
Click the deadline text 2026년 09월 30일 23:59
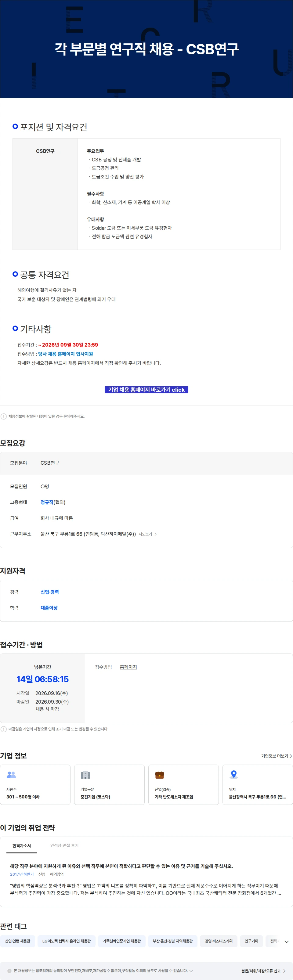point(70,345)
